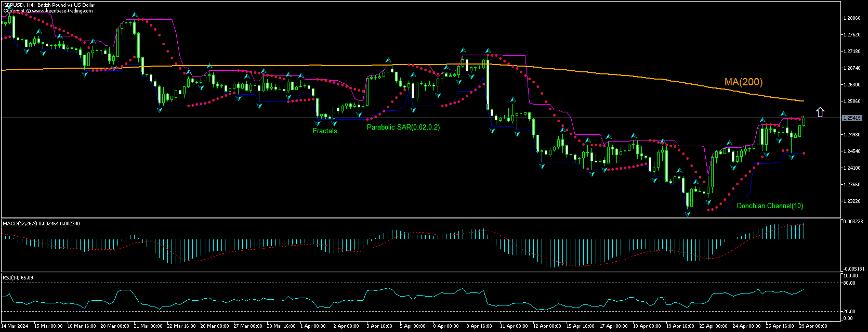The width and height of the screenshot is (868, 332).
Task: Click the Donchian Channel(10) label
Action: [770, 206]
